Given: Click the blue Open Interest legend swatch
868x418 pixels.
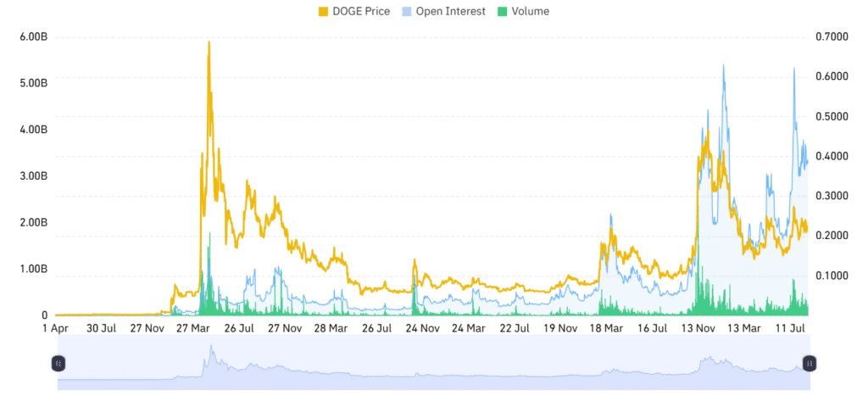Looking at the screenshot, I should [407, 11].
